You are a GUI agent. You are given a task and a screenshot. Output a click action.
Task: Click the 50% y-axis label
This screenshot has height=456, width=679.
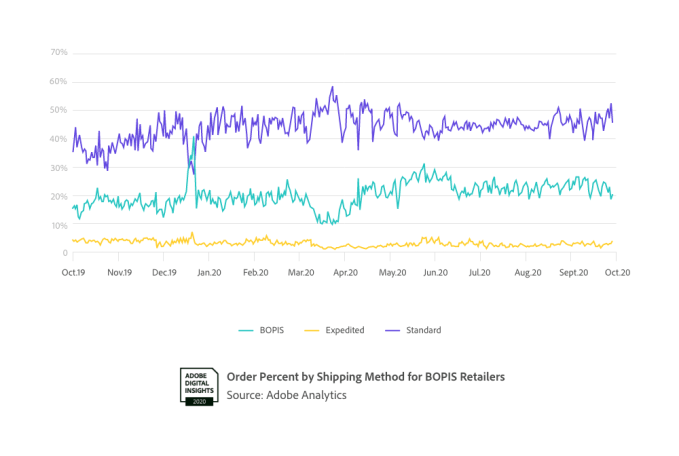click(x=59, y=110)
